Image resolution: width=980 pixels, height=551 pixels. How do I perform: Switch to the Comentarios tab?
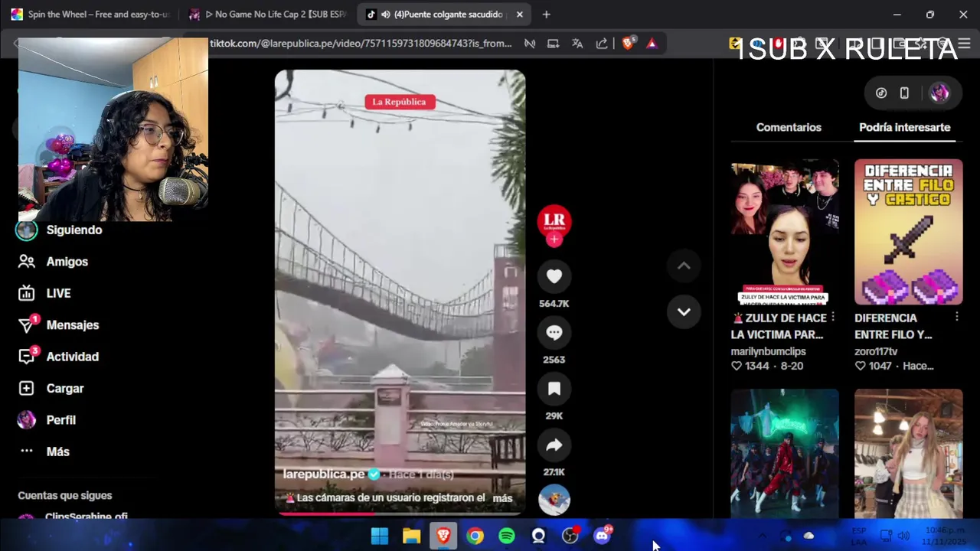point(789,127)
